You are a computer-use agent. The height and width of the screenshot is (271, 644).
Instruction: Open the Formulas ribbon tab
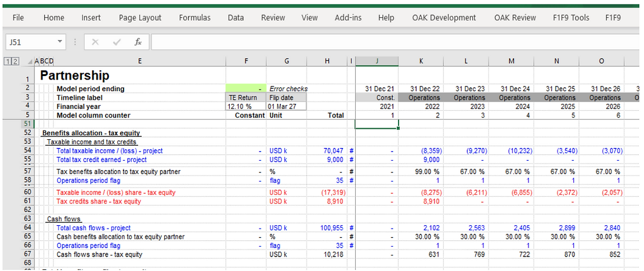tap(194, 18)
